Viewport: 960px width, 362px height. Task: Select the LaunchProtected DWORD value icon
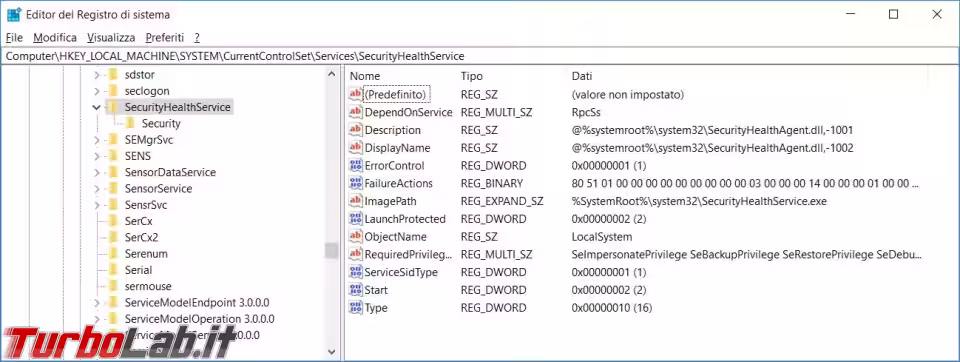[x=356, y=219]
